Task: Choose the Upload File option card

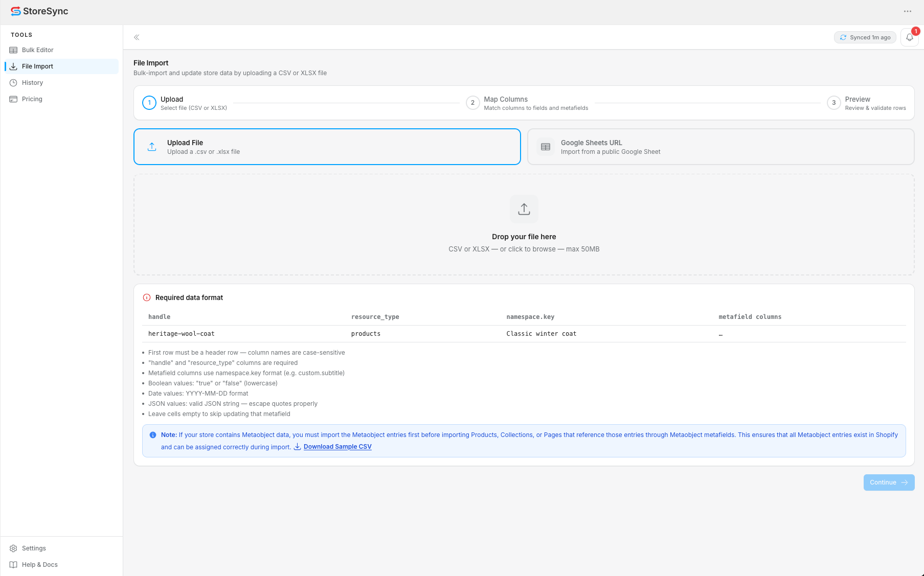Action: [327, 147]
